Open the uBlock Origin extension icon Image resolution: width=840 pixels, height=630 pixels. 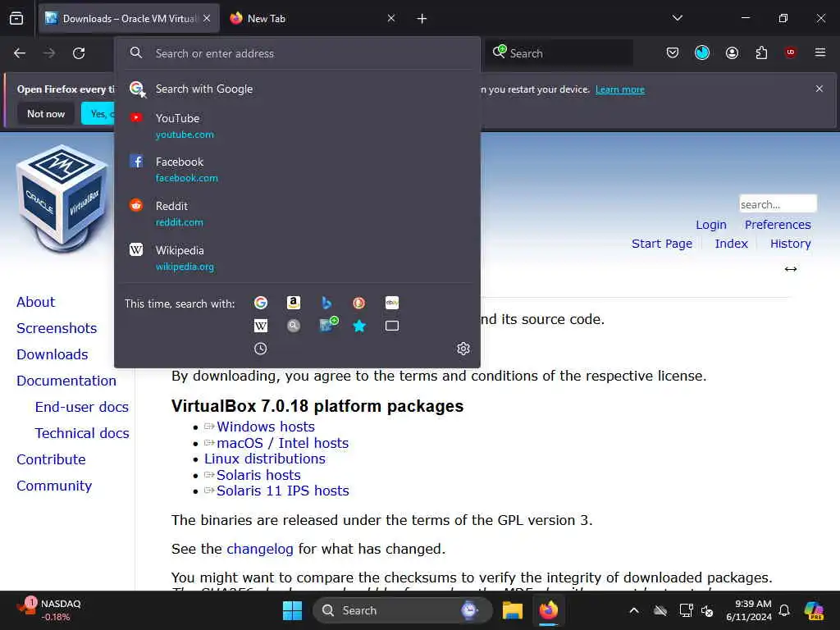click(791, 52)
